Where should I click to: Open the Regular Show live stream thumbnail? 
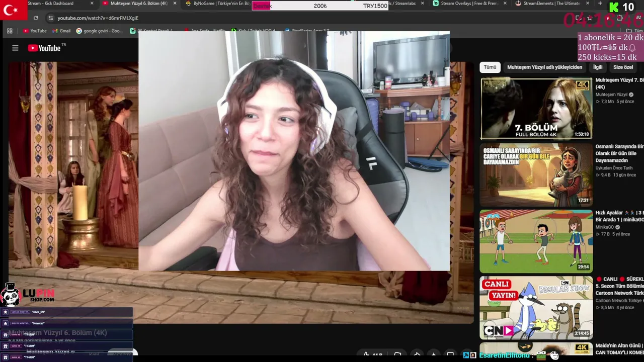[x=536, y=308]
